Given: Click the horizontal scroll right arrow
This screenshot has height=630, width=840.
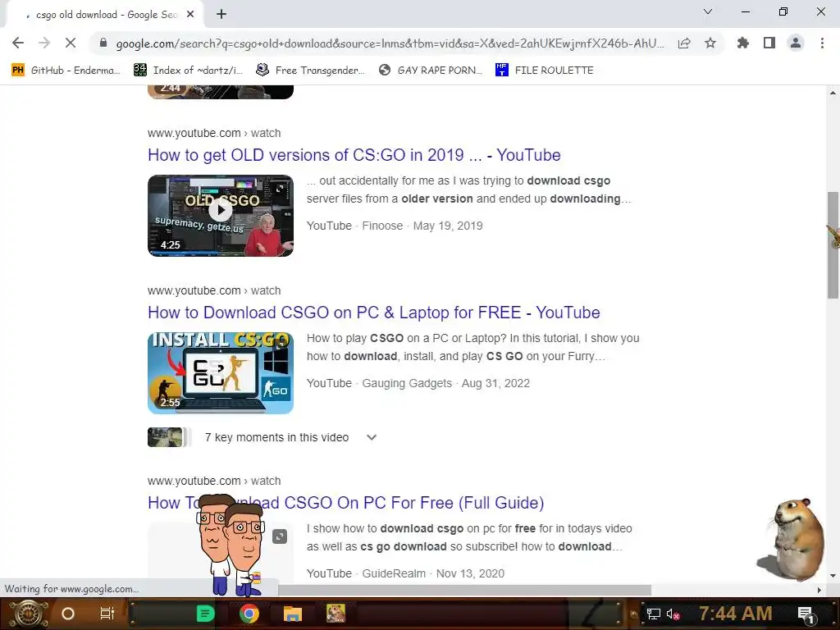Looking at the screenshot, I should click(819, 590).
